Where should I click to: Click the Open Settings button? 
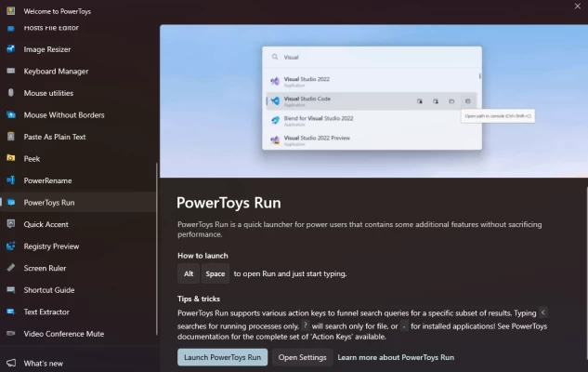point(302,357)
